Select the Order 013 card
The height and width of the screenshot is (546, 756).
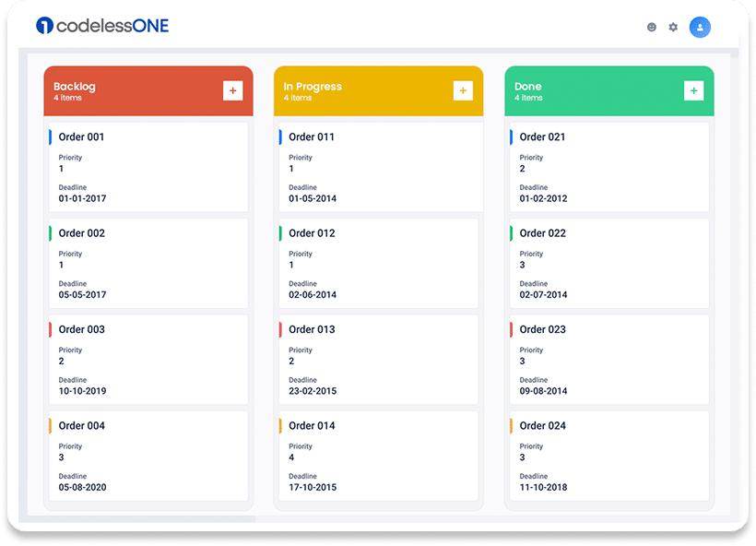(x=378, y=359)
